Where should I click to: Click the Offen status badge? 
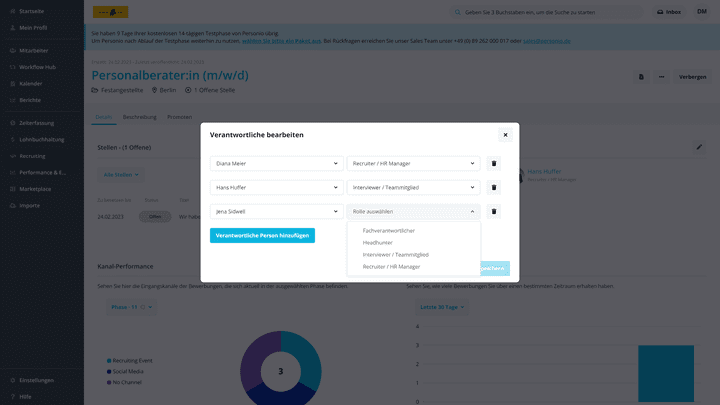[155, 217]
